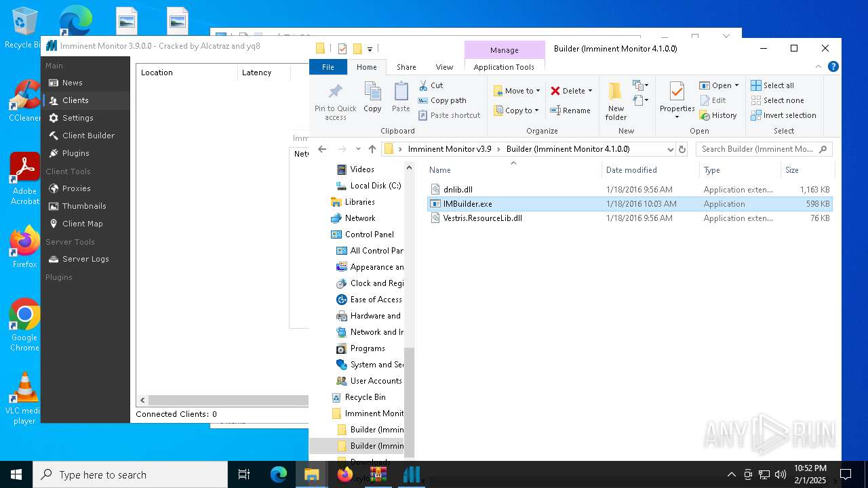The height and width of the screenshot is (488, 868).
Task: Open File Explorer on the taskbar
Action: (311, 474)
